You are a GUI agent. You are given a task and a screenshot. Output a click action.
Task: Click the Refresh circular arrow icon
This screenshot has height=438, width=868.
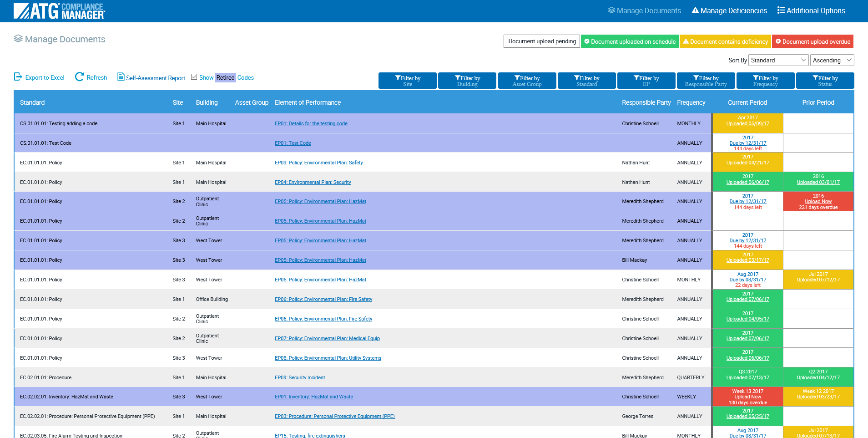(x=79, y=77)
